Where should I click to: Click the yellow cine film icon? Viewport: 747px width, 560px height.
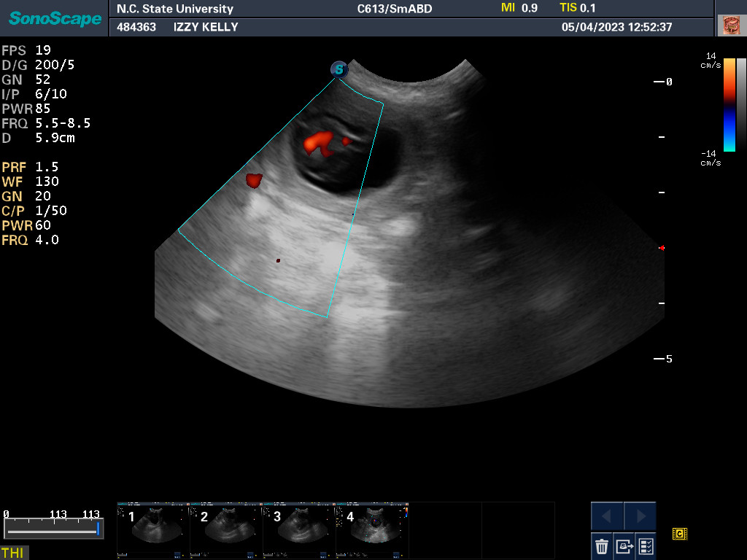pos(680,534)
